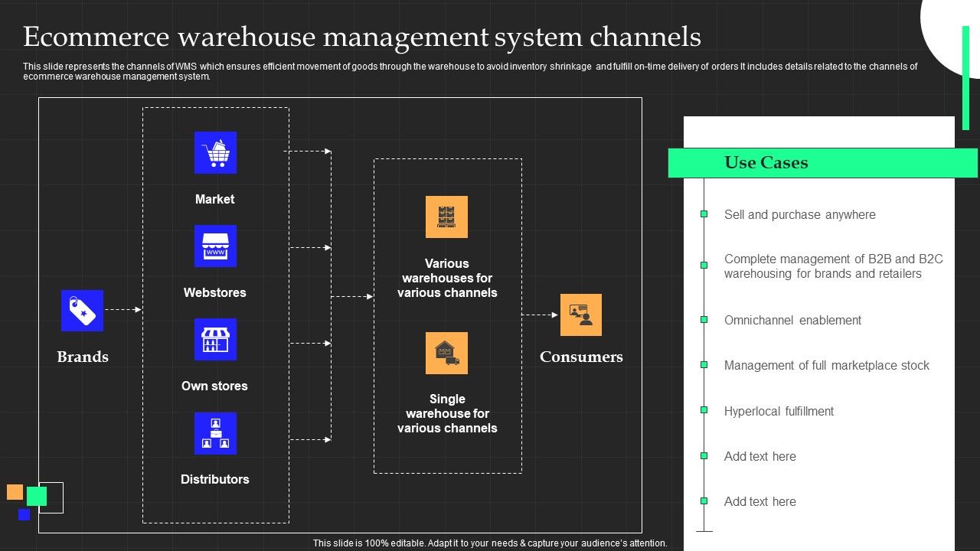The image size is (980, 551).
Task: Select the Webstores www storefront icon
Action: tap(215, 246)
